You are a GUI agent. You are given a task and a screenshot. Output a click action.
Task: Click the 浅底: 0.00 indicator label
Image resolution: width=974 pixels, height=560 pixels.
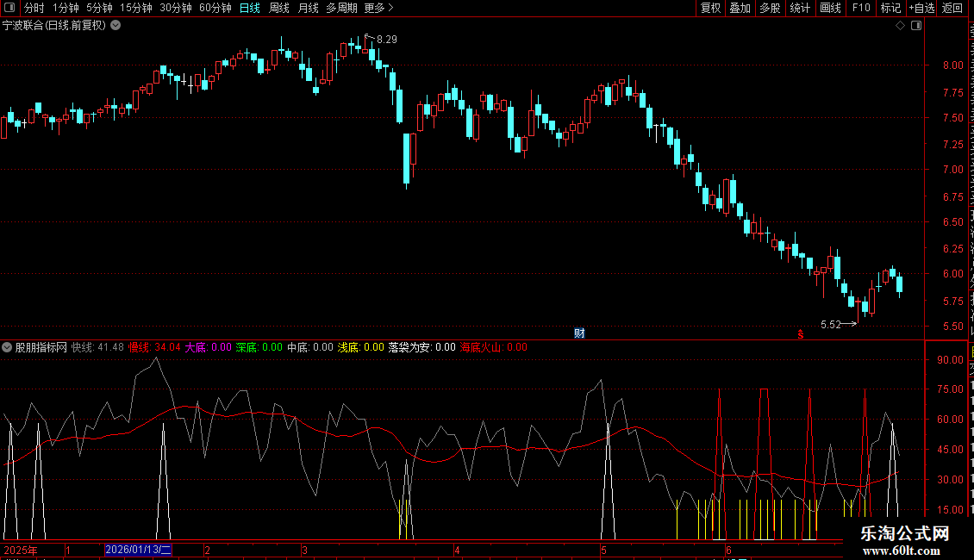(361, 348)
